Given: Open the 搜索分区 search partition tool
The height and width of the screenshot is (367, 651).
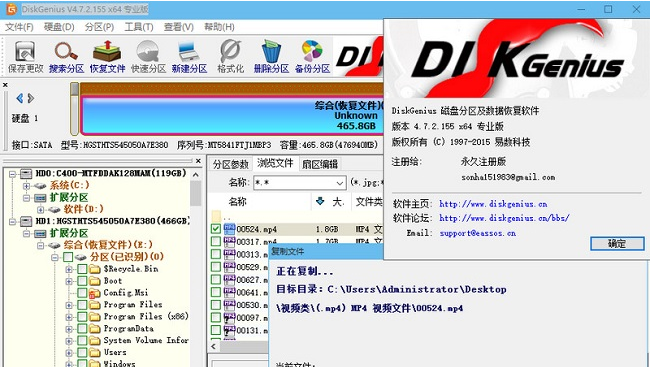Looking at the screenshot, I should 66,52.
